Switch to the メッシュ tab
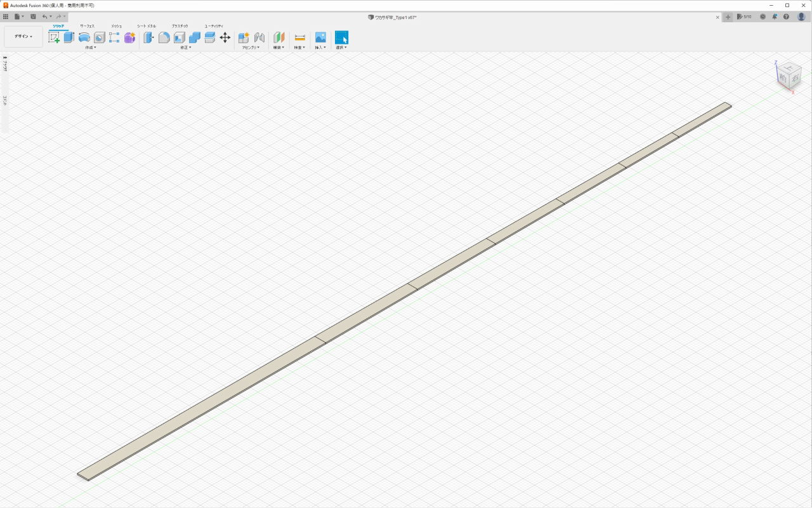The width and height of the screenshot is (812, 508). [x=116, y=26]
